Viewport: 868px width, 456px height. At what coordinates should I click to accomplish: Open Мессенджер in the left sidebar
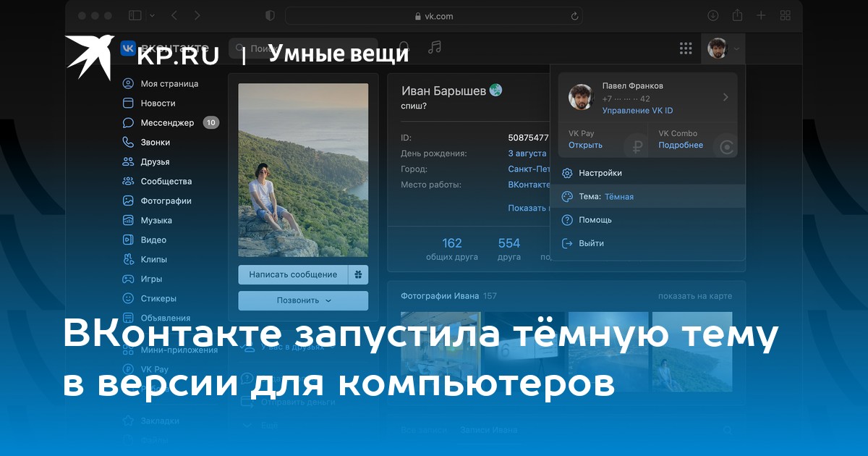(x=167, y=123)
